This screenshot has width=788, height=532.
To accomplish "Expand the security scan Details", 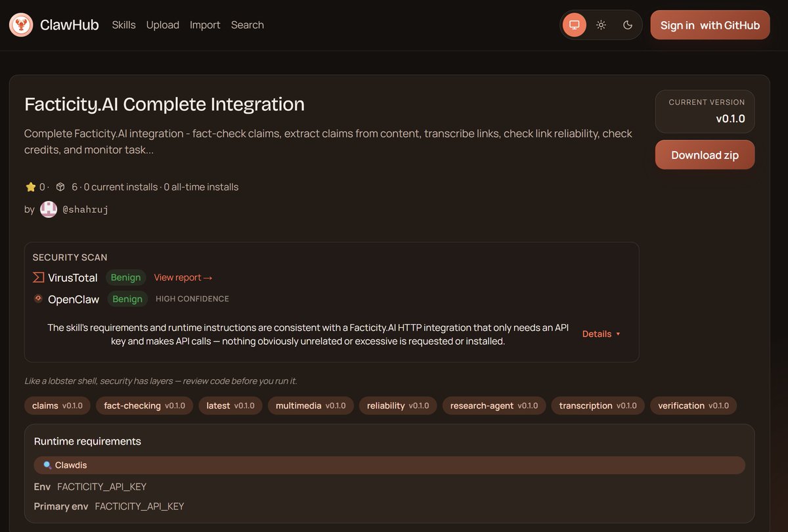I will pyautogui.click(x=601, y=334).
